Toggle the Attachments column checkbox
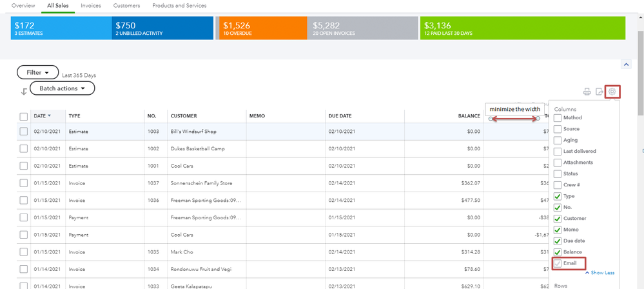This screenshot has width=644, height=289. coord(558,163)
